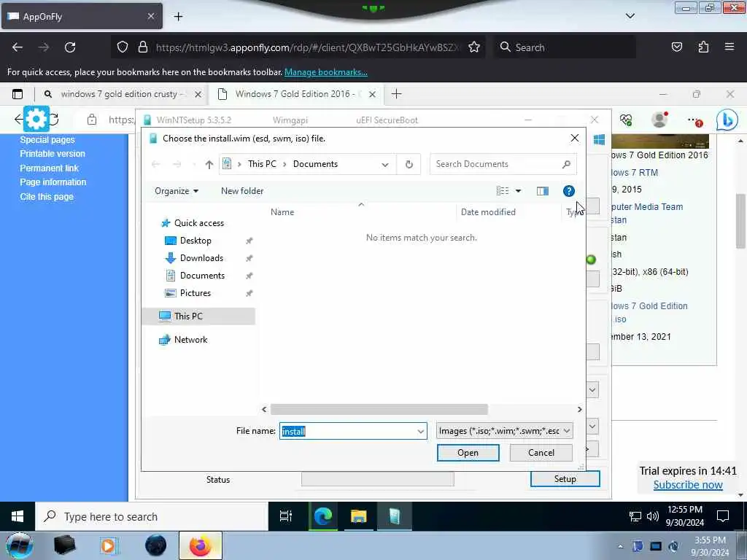This screenshot has height=560, width=747.
Task: Click the WinNTSetup taskbar icon
Action: pos(395,516)
